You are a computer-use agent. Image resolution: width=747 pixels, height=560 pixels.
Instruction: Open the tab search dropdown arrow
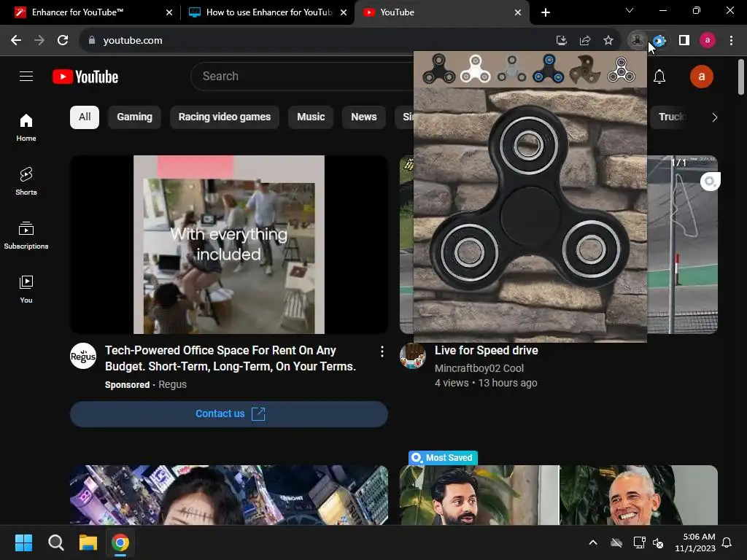(x=630, y=10)
